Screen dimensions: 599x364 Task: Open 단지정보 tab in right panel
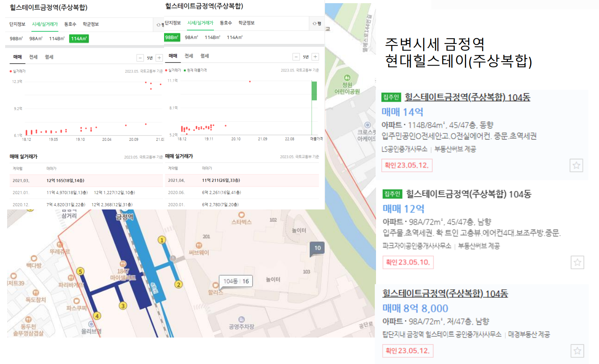[173, 23]
